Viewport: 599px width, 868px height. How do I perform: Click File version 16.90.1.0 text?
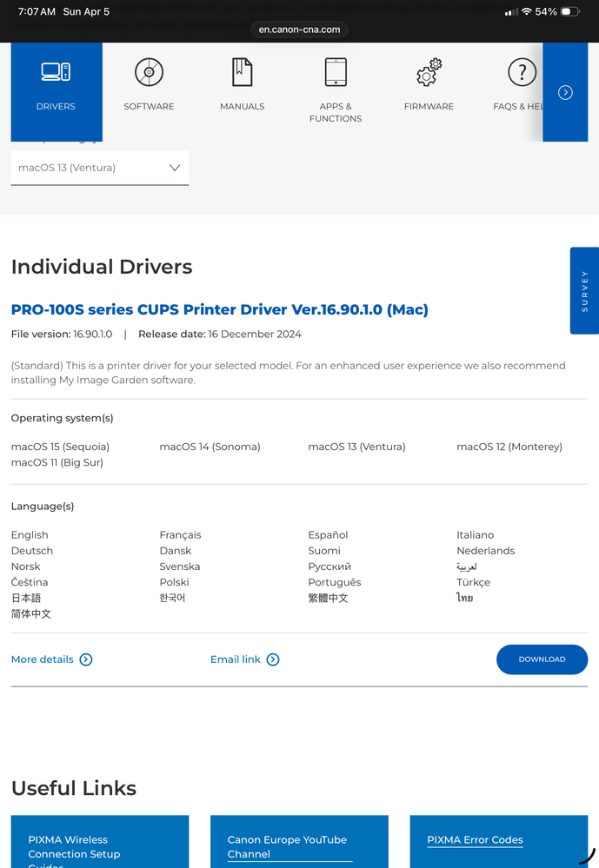pyautogui.click(x=62, y=334)
